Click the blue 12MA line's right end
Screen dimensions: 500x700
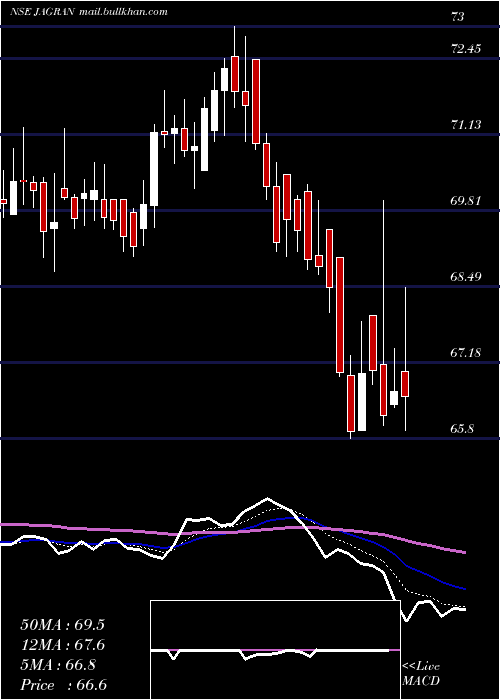coord(464,589)
